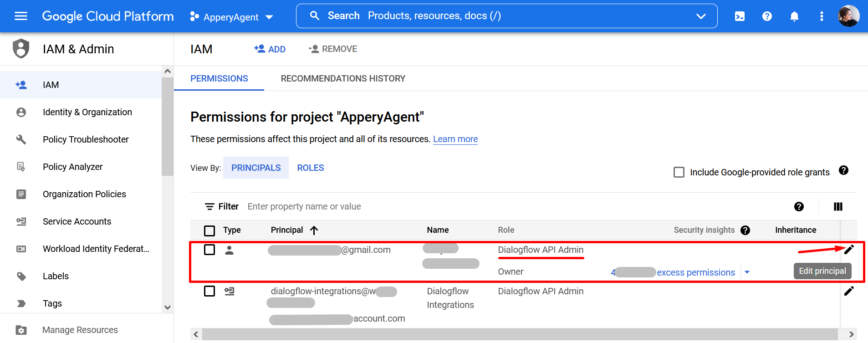Open user account avatar

coord(848,16)
